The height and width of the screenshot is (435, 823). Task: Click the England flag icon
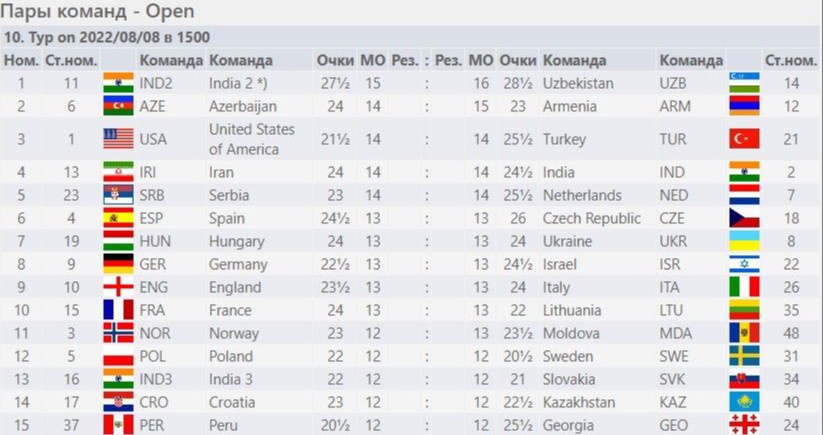[118, 287]
